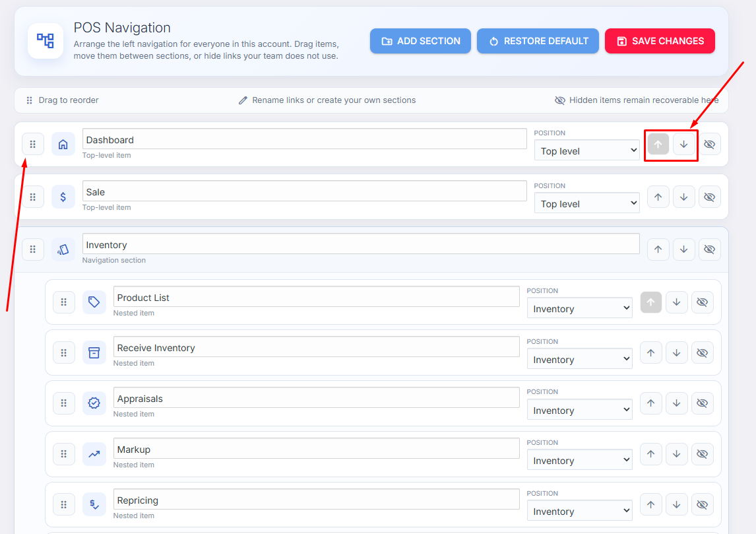Edit the Inventory section name field
Viewport: 756px width, 534px height.
tap(361, 244)
